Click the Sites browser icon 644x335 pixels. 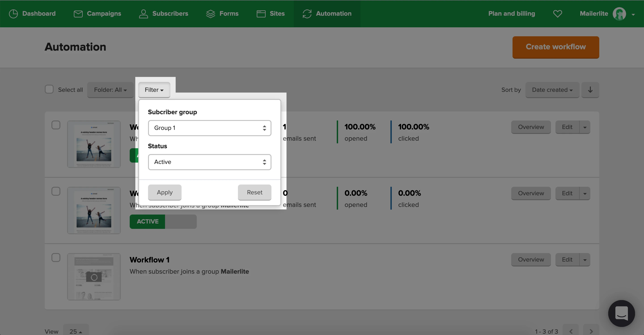(261, 14)
